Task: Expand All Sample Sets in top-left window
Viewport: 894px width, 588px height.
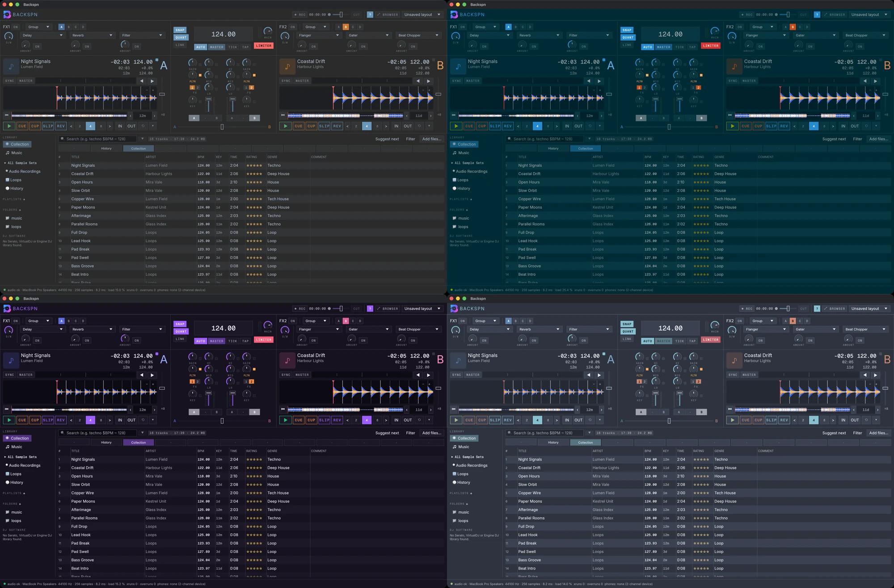Action: 21,163
